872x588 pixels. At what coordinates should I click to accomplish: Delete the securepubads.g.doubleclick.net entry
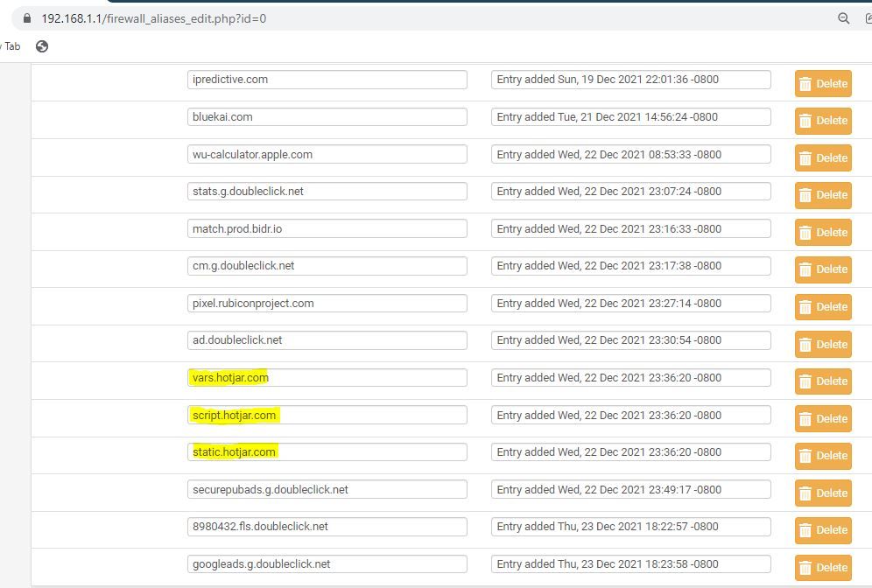pyautogui.click(x=823, y=493)
